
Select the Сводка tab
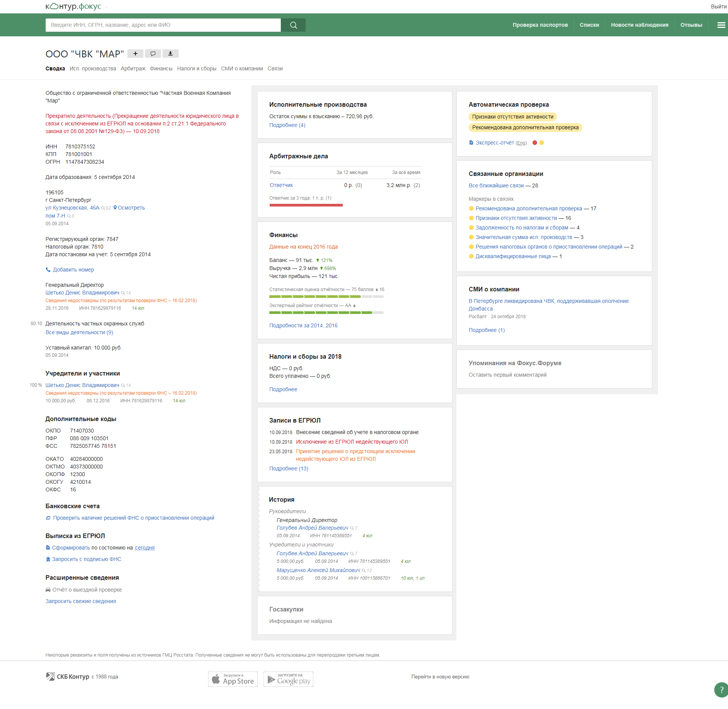point(55,68)
